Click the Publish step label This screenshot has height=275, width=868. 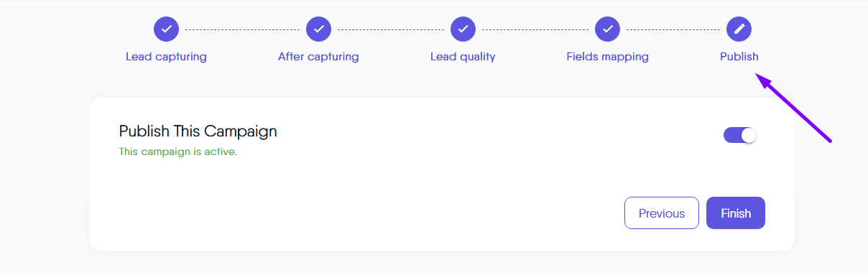739,57
